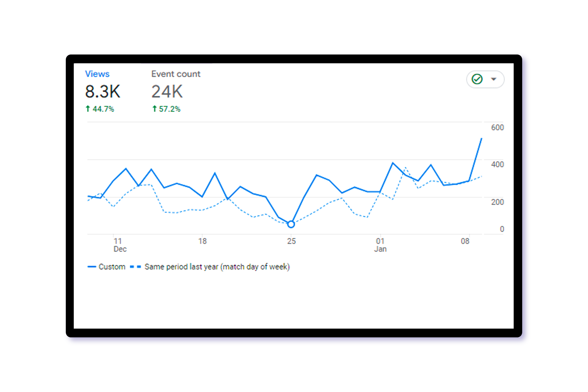Click the 0 y-axis label
Screen dimensions: 588x392
[x=502, y=229]
